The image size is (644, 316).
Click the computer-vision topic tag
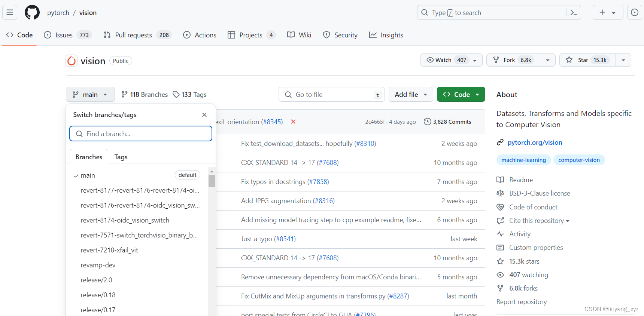[579, 160]
